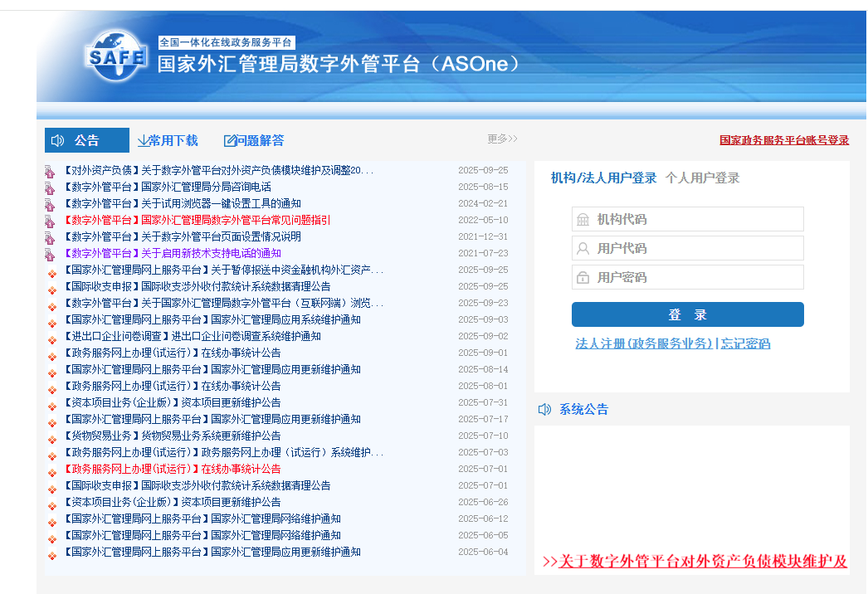Open 法人注册(政务服务业务) registration link
This screenshot has height=594, width=868.
[644, 344]
